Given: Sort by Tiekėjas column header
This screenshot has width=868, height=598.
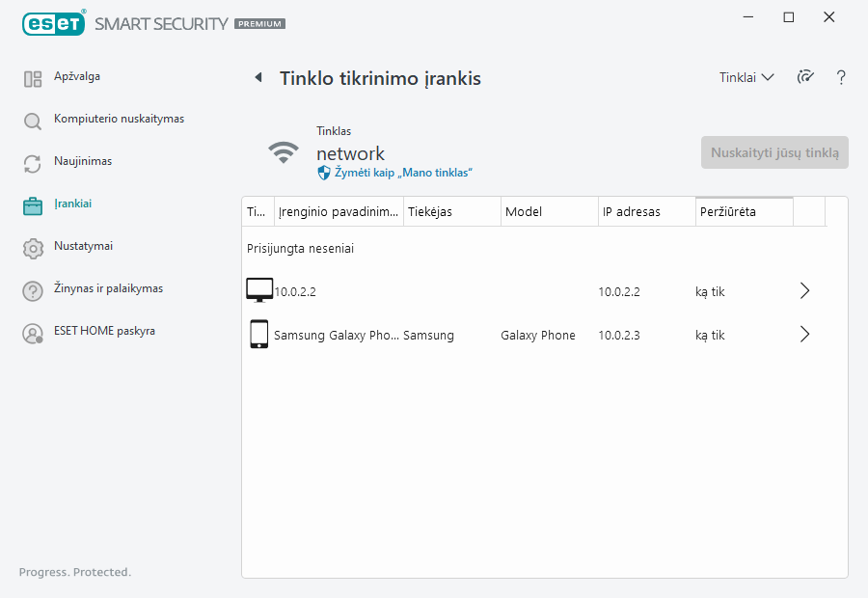Looking at the screenshot, I should 451,212.
